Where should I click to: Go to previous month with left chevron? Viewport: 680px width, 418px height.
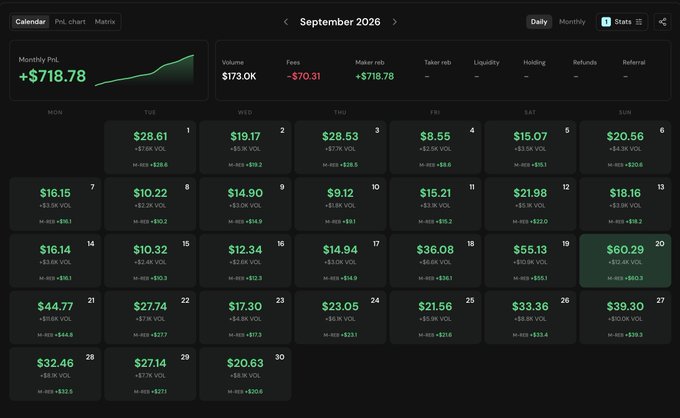285,22
